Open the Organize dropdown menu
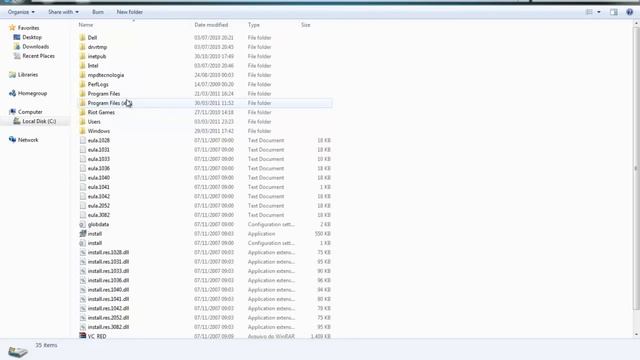 [x=21, y=12]
